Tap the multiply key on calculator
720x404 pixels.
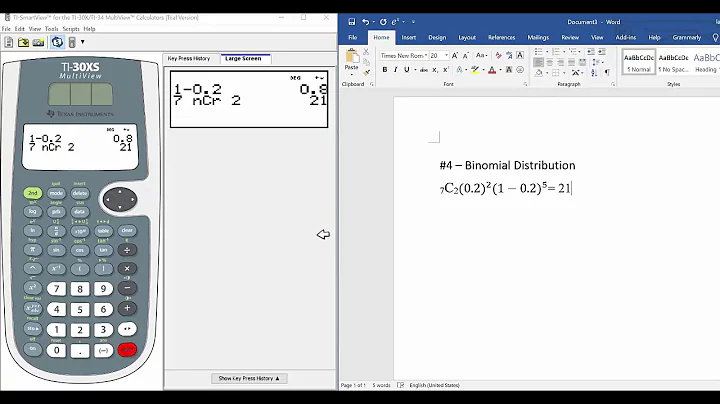(127, 269)
